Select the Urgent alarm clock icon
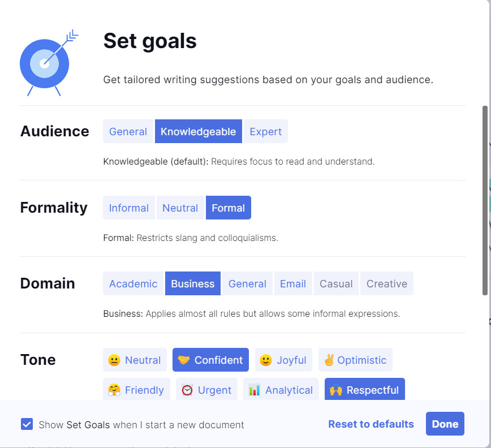 click(x=187, y=390)
